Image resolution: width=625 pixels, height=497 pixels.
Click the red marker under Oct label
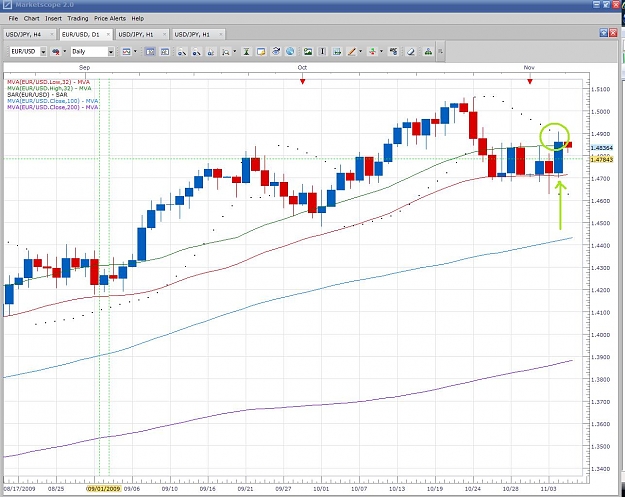303,82
